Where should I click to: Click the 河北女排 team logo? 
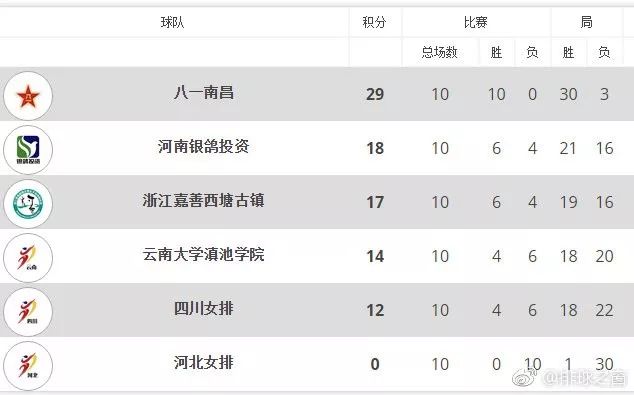(28, 365)
